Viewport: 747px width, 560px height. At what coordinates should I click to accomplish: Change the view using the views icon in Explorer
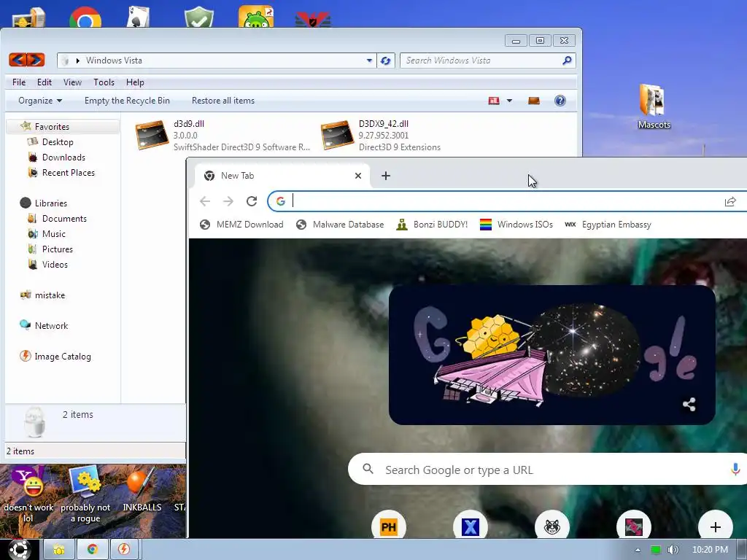[x=494, y=101]
